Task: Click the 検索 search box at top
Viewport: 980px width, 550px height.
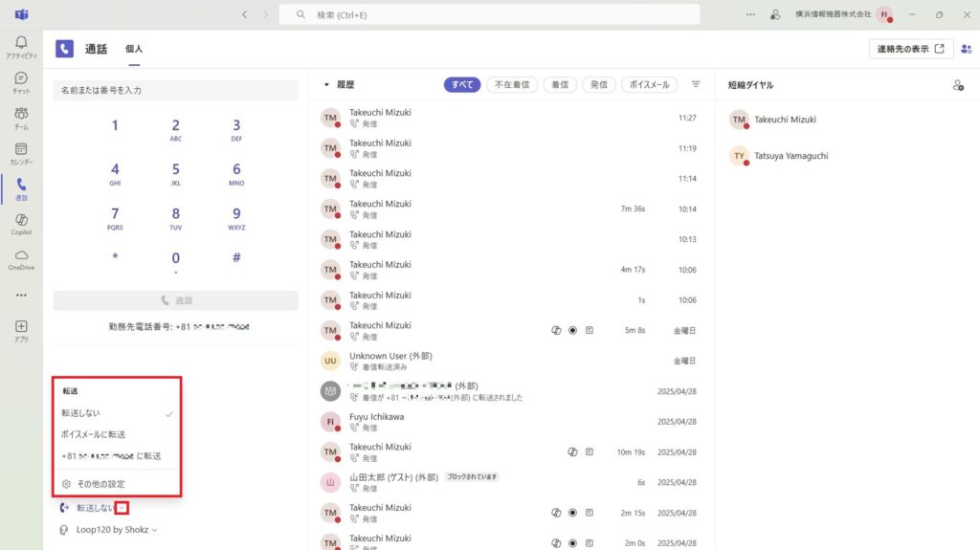Action: (489, 14)
